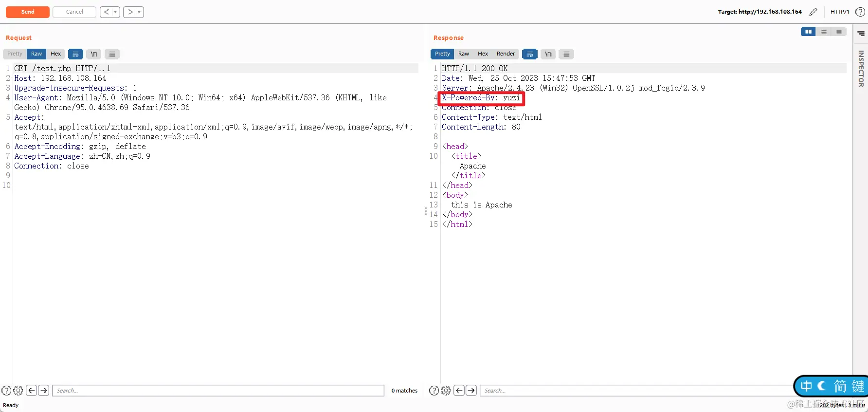868x412 pixels.
Task: Click the Host: 192.168.108.164 header line
Action: click(60, 78)
